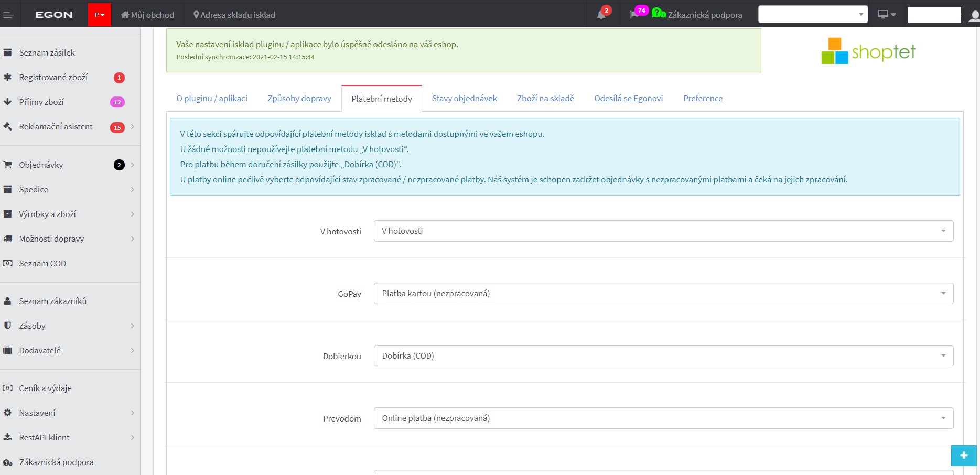Click the Zásoby shield icon
This screenshot has height=475, width=980.
7,326
